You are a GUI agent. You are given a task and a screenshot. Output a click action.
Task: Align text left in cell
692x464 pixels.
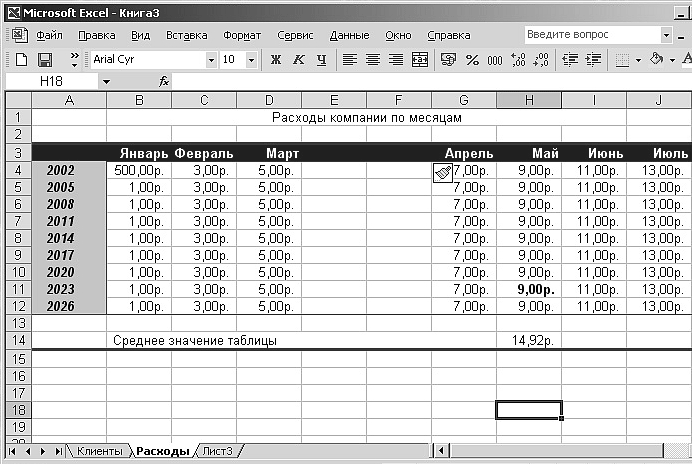350,60
